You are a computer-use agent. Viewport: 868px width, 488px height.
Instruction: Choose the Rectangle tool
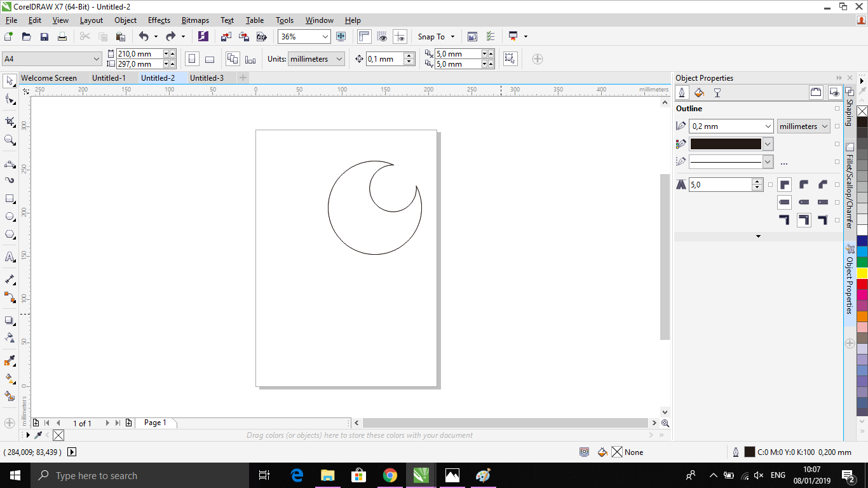(10, 199)
